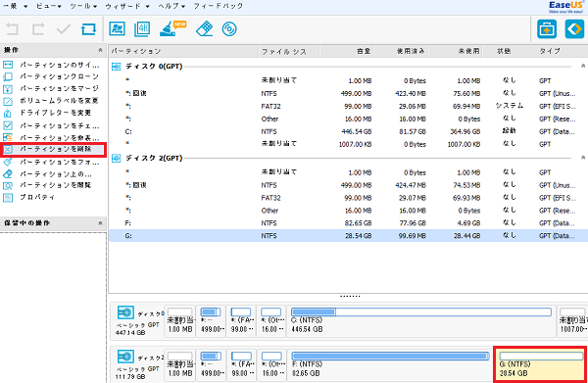Sort by the ファイルシス column header
The height and width of the screenshot is (383, 588).
289,51
